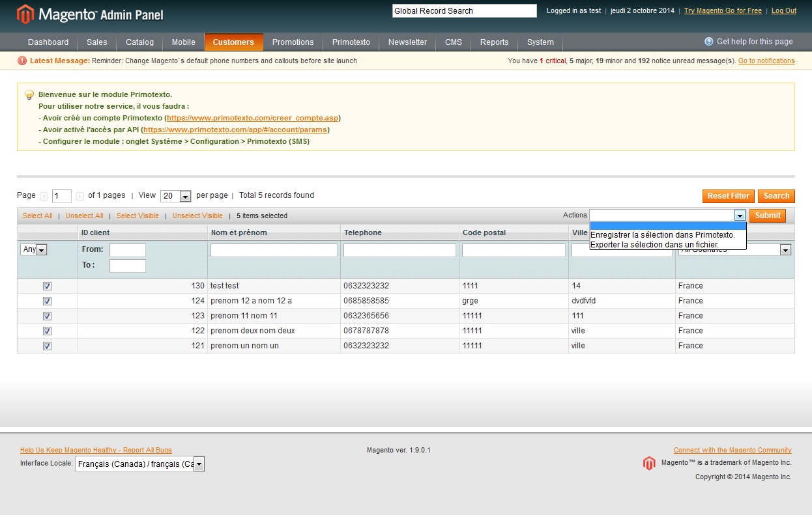Click Help Us Keep Magento Healthy link

(x=96, y=450)
